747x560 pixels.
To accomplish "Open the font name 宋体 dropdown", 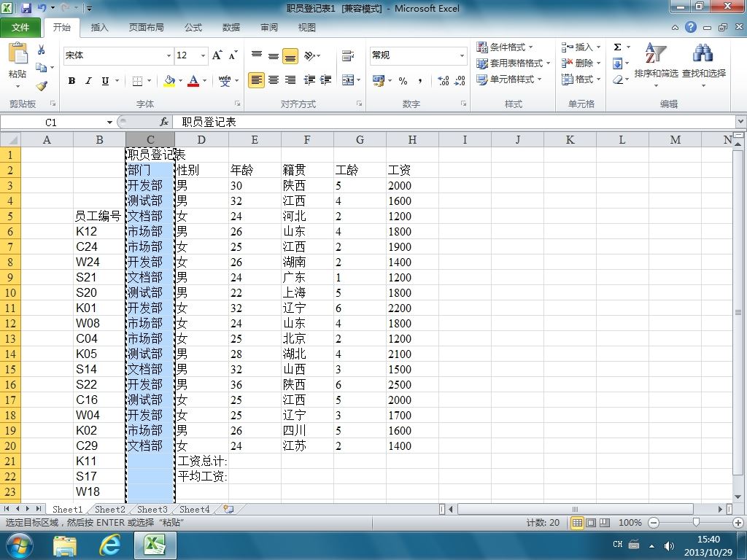I will (x=169, y=55).
